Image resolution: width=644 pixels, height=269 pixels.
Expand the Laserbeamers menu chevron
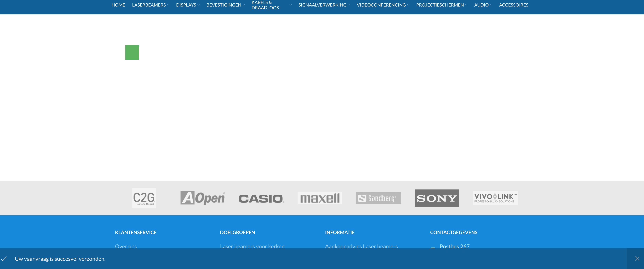(168, 5)
